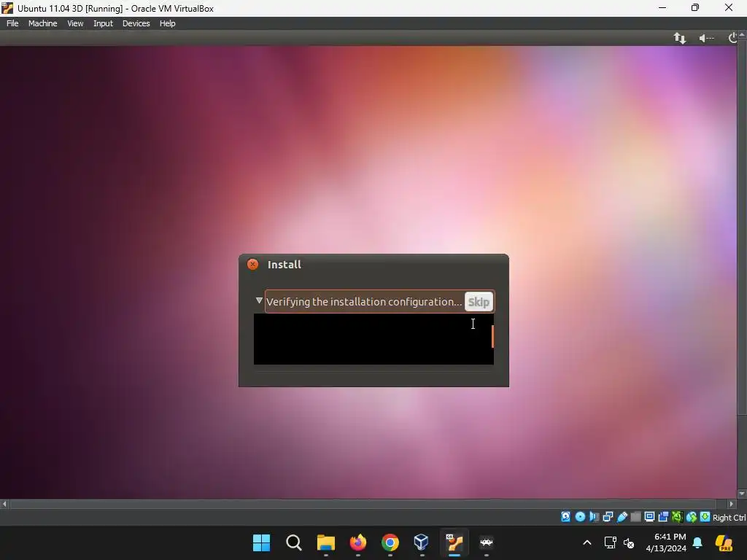This screenshot has width=747, height=560.
Task: Minimize the VirtualBox window
Action: click(x=662, y=7)
